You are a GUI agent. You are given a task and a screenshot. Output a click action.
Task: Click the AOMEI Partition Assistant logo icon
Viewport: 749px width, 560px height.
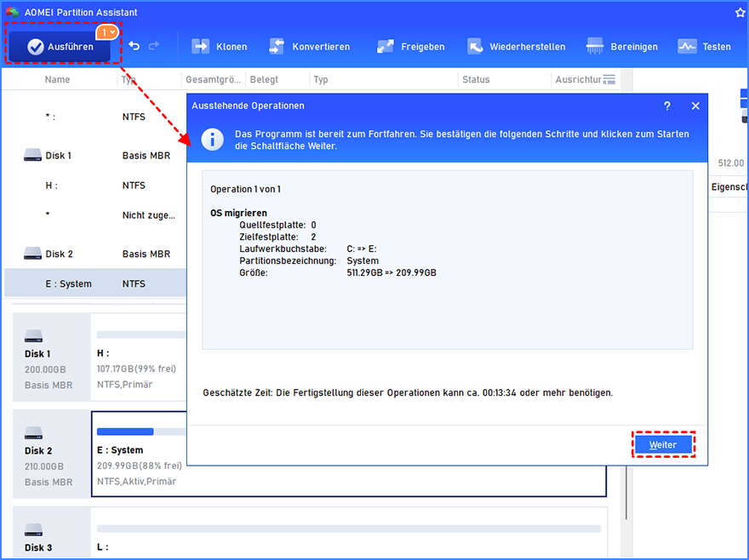(x=13, y=12)
